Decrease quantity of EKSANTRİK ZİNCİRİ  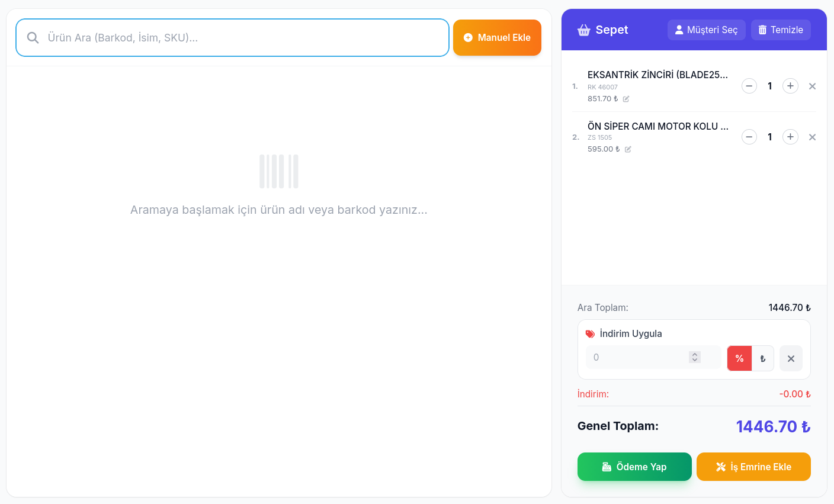(x=749, y=86)
